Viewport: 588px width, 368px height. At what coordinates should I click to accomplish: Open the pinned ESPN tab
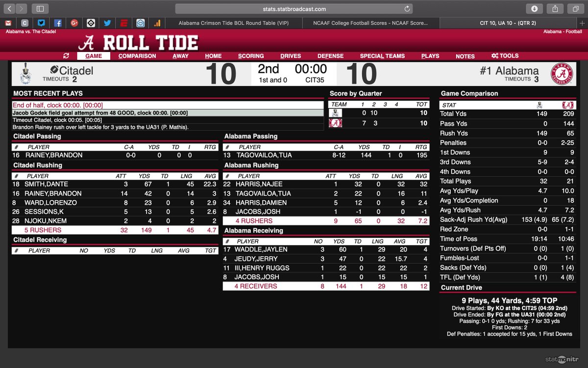tap(124, 23)
